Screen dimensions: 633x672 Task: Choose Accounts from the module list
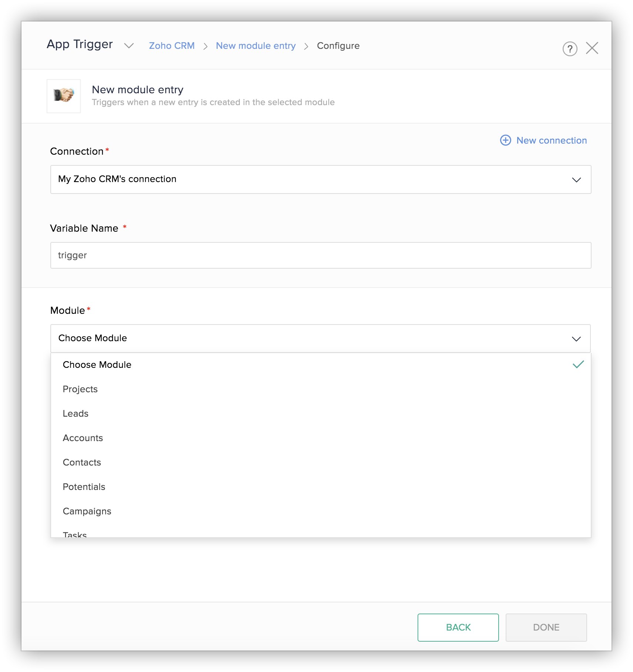pos(83,438)
